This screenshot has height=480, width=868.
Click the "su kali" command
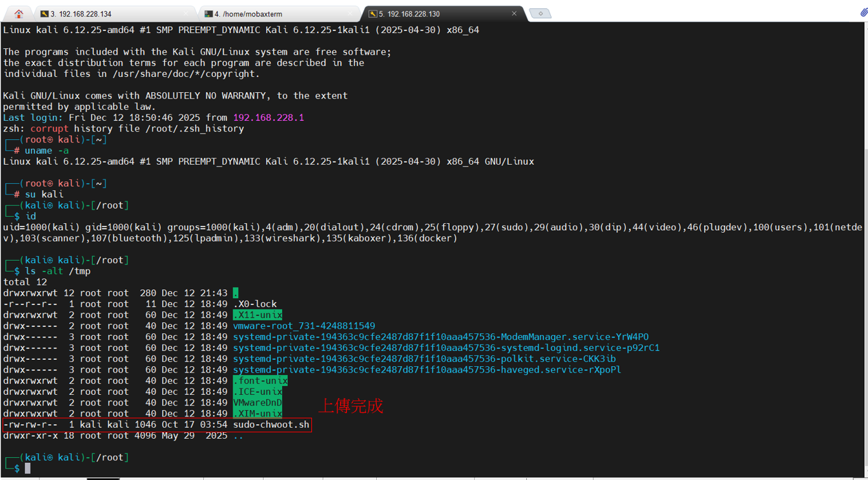44,195
